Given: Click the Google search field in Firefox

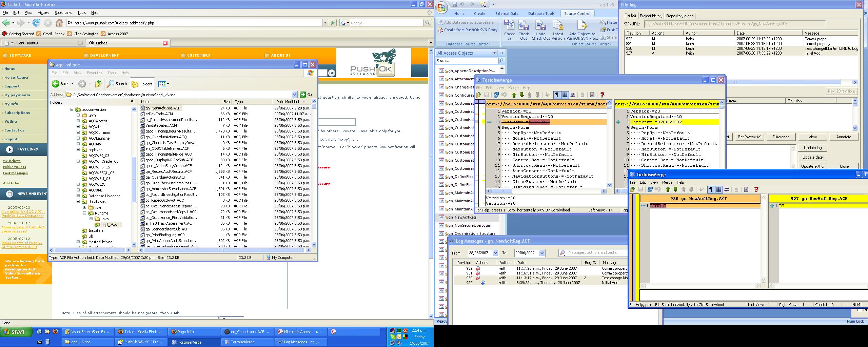Looking at the screenshot, I should pyautogui.click(x=386, y=23).
